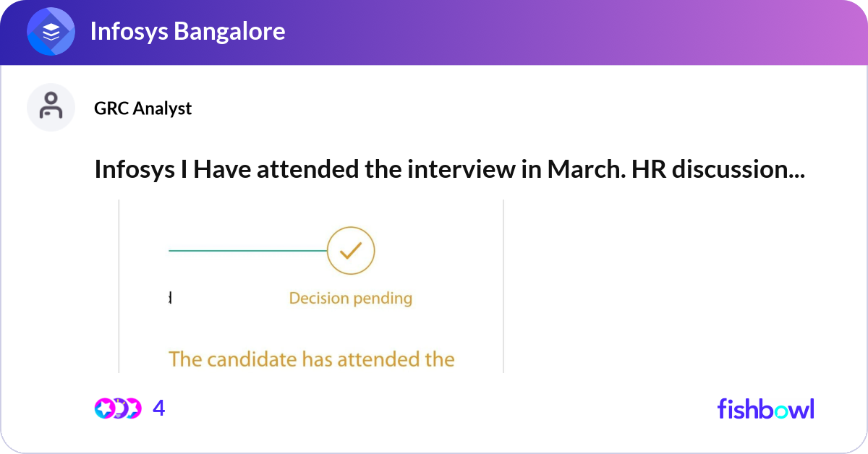The height and width of the screenshot is (454, 868).
Task: Click the reaction count showing 4
Action: click(158, 408)
